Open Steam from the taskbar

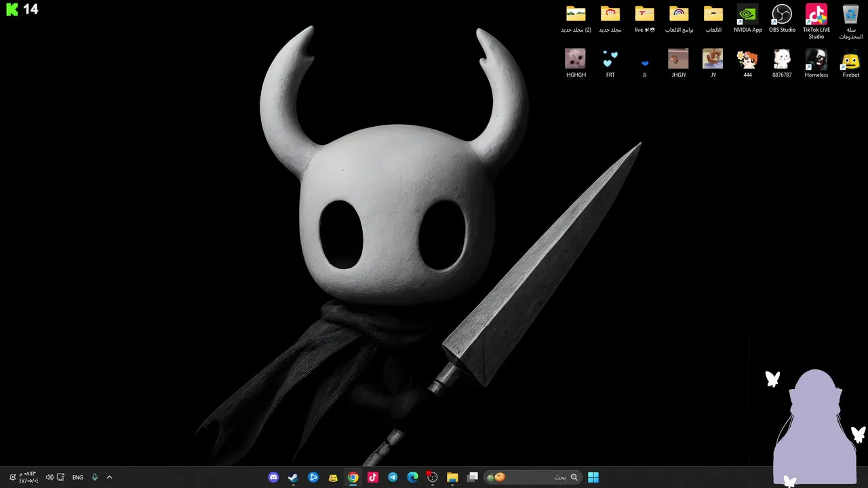[x=293, y=477]
